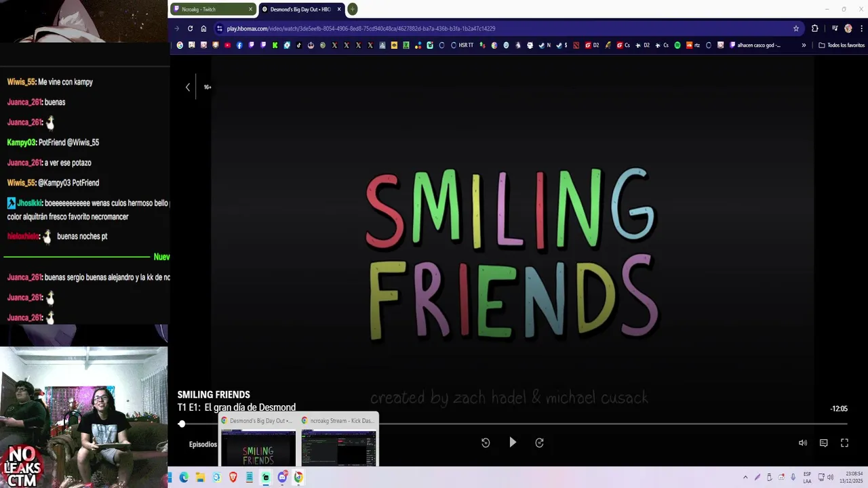Screen dimensions: 868x488
Task: Open the N bookmark
Action: [x=545, y=45]
